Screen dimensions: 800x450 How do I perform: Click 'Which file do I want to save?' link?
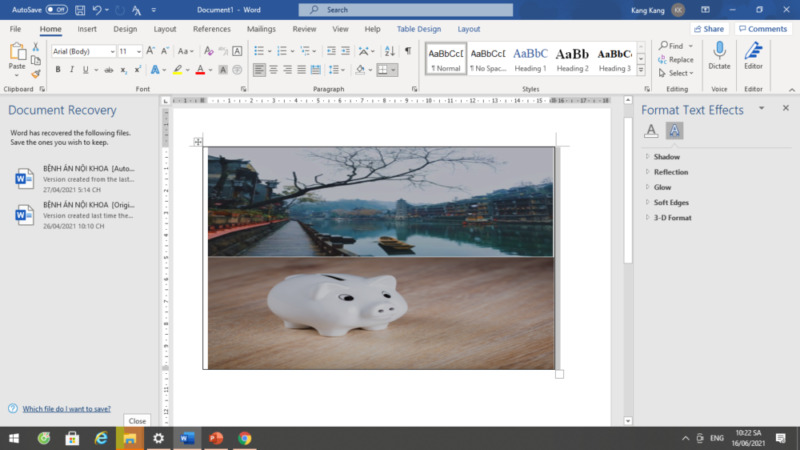pos(66,409)
